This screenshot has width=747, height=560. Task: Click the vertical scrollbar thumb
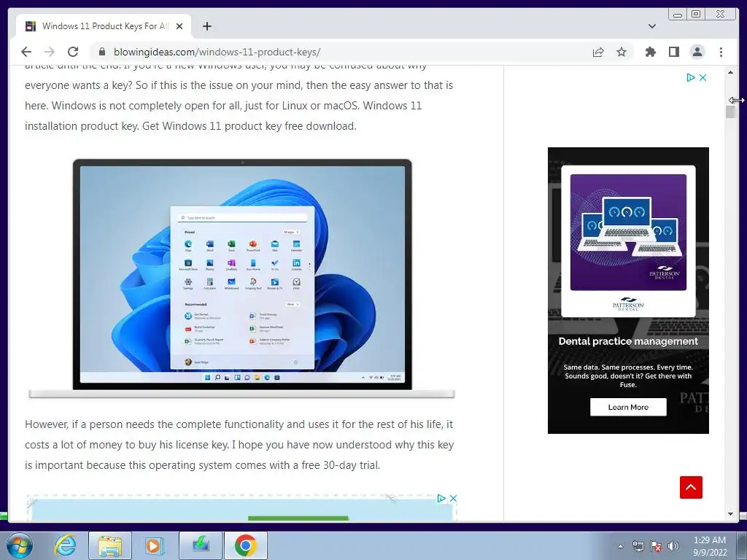[730, 112]
